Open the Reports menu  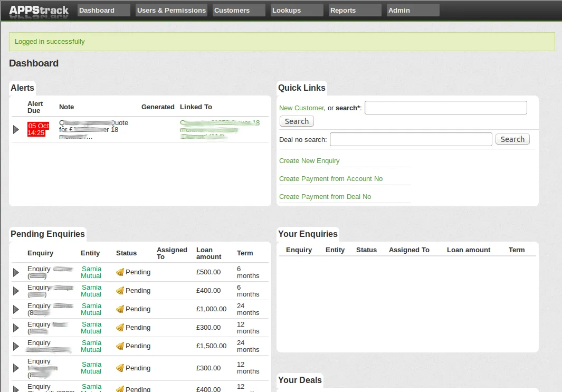click(x=355, y=11)
